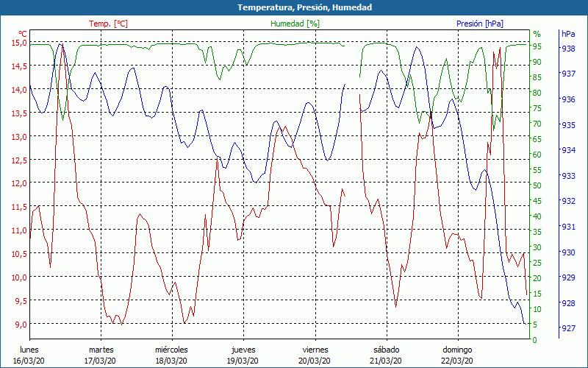Click the '13,0' temperature axis value
This screenshot has height=368, width=588.
[19, 136]
